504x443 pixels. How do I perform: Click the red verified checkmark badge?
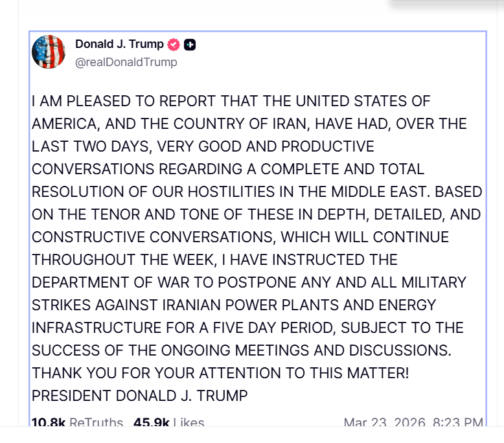174,45
